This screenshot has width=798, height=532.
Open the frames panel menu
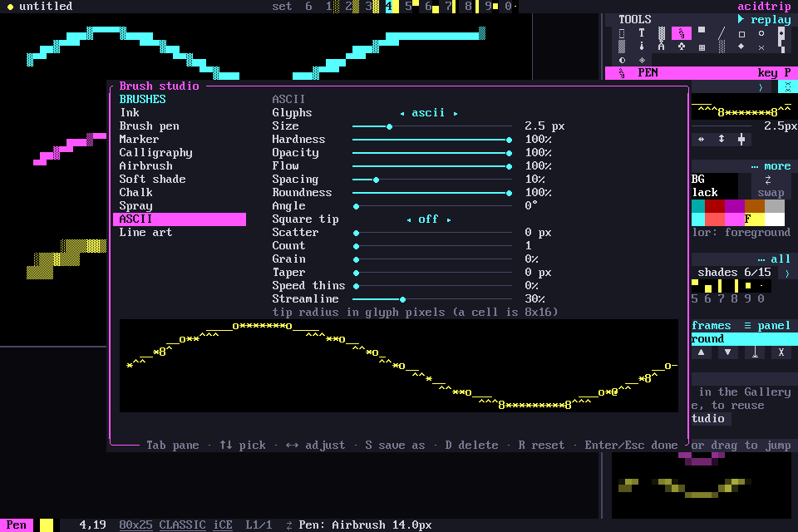[x=767, y=326]
